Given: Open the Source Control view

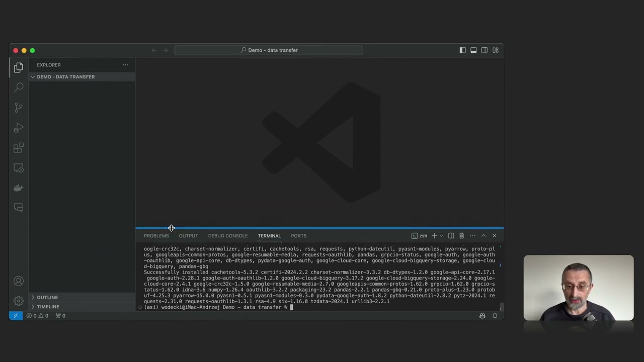Looking at the screenshot, I should tap(19, 108).
